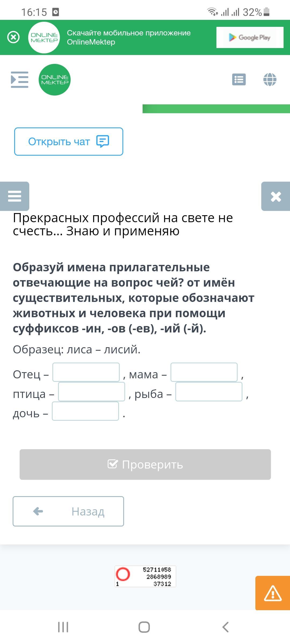
Task: Select the input field after мама
Action: (204, 372)
